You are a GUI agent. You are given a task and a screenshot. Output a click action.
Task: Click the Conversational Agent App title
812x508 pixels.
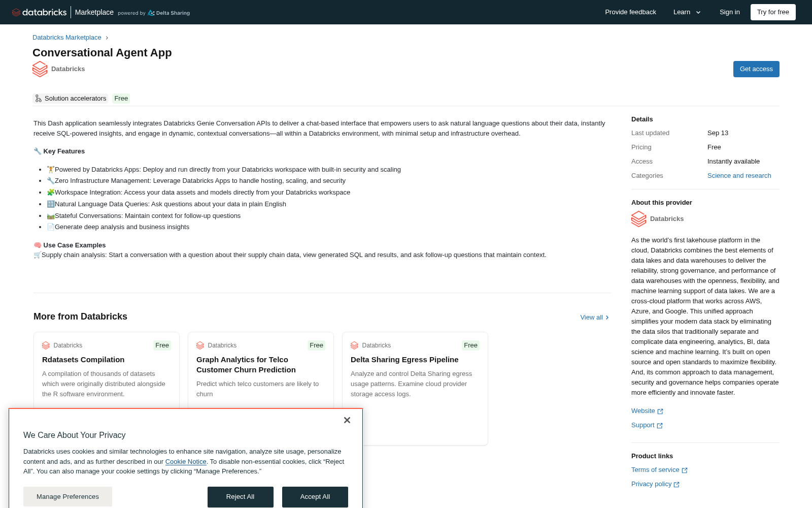tap(102, 53)
